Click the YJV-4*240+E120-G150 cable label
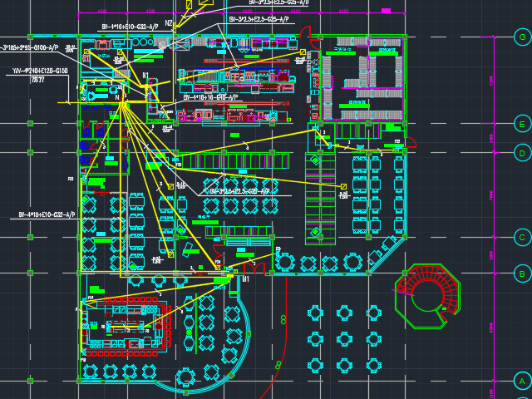This screenshot has height=399, width=532. [x=40, y=71]
